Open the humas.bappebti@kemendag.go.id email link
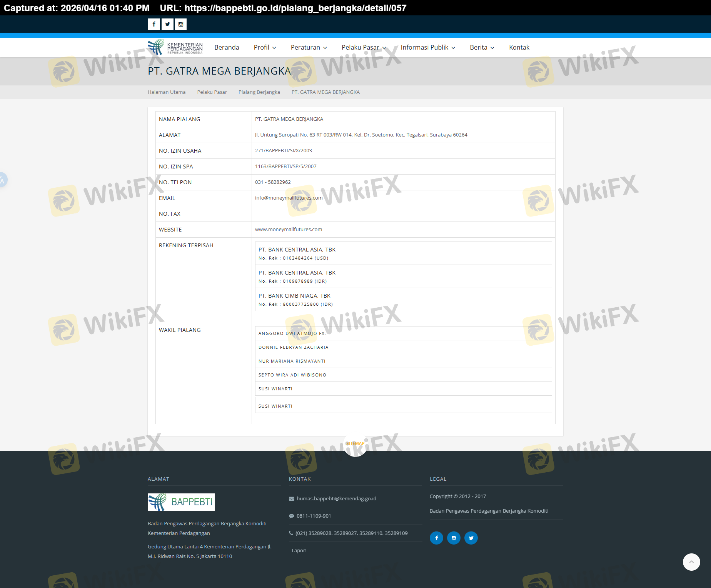 (336, 498)
